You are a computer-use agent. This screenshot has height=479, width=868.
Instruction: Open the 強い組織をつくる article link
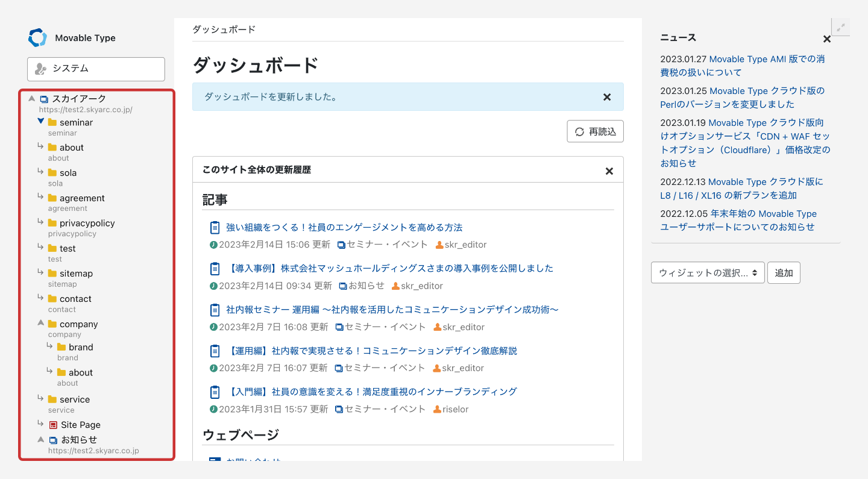[x=344, y=227]
